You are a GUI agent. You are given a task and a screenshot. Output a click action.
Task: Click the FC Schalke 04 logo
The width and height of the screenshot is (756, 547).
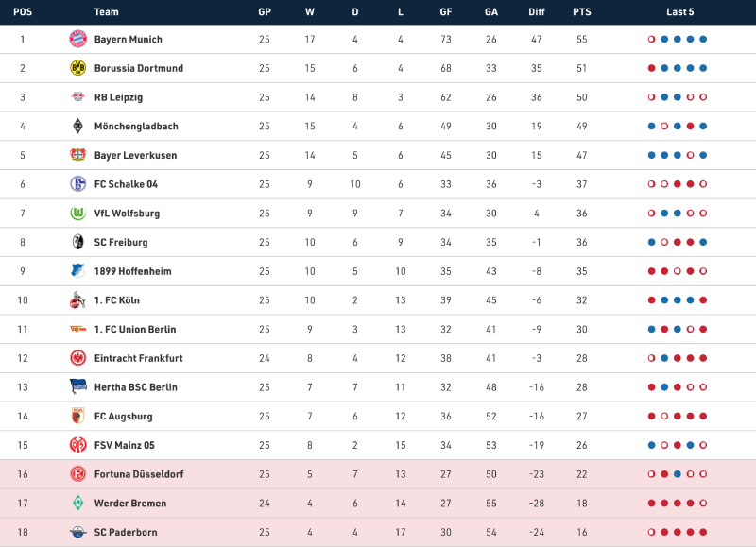pos(77,184)
